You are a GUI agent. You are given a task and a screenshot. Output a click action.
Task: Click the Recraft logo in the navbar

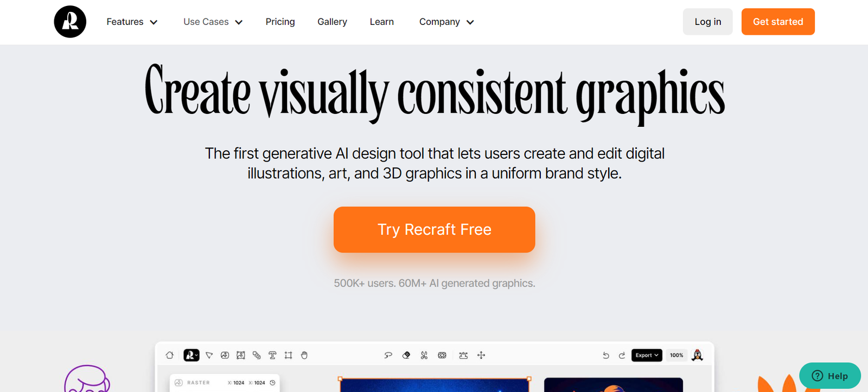point(70,22)
